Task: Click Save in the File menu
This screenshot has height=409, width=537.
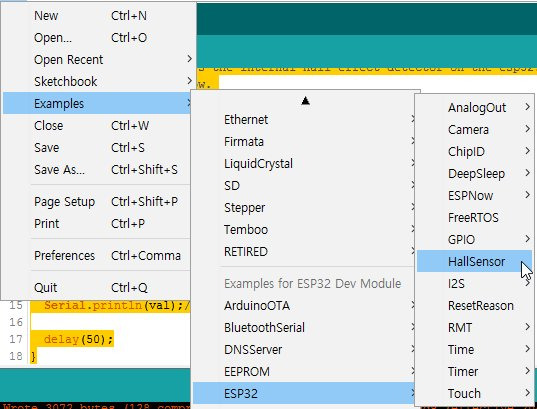Action: click(97, 147)
